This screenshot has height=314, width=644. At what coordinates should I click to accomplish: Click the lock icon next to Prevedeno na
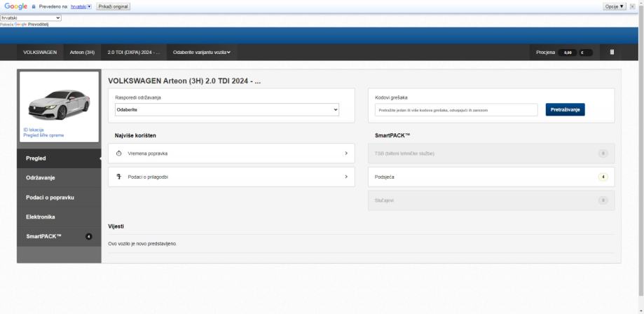pyautogui.click(x=34, y=6)
